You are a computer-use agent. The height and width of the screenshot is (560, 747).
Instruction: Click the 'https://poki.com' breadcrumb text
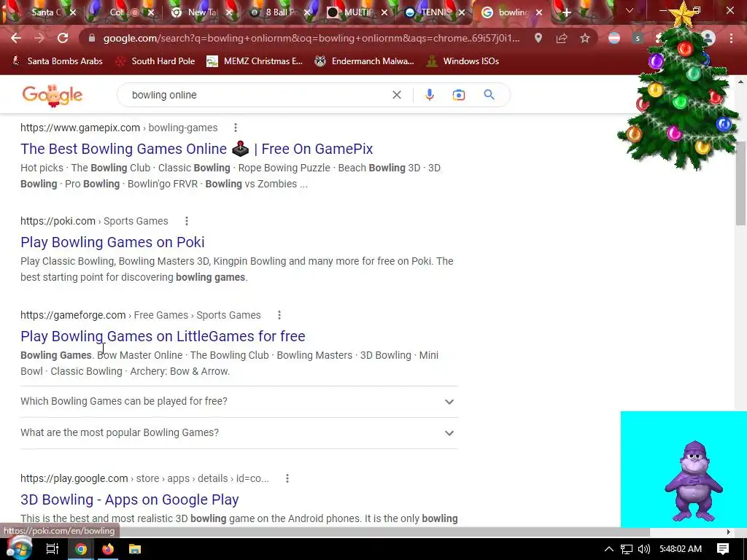tap(58, 221)
